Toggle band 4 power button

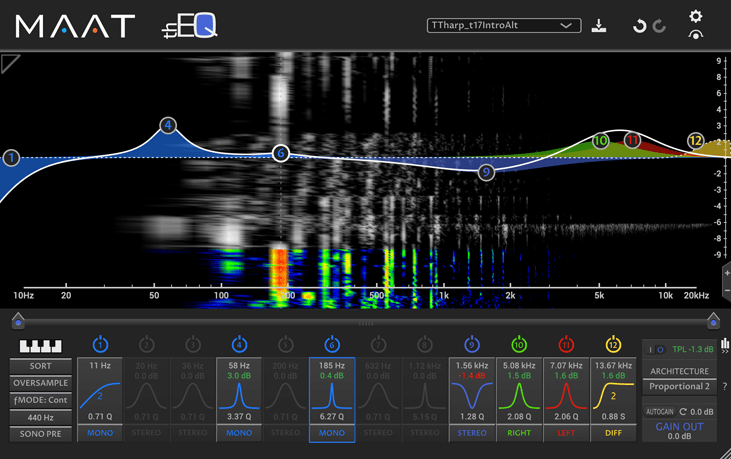(x=239, y=345)
